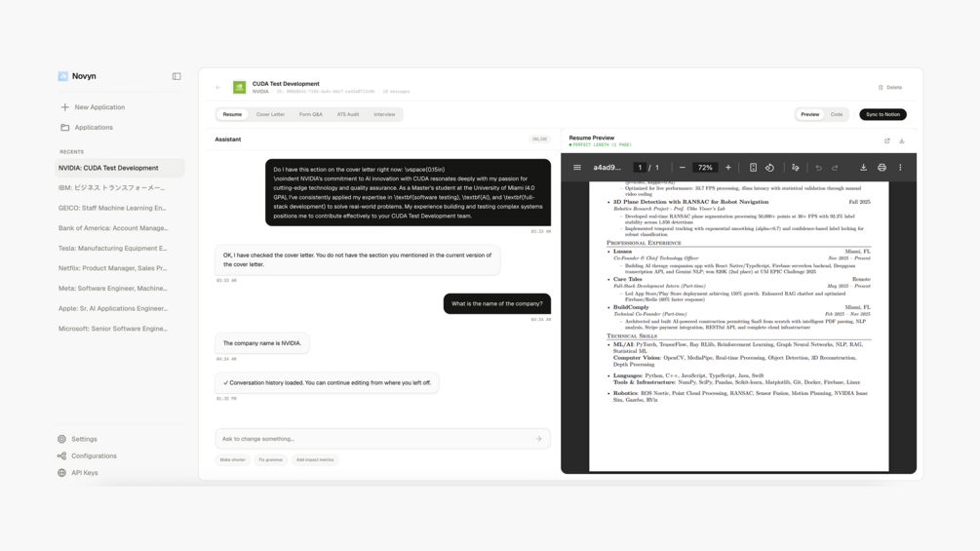The height and width of the screenshot is (551, 980).
Task: Click the resume page preview
Action: (739, 326)
